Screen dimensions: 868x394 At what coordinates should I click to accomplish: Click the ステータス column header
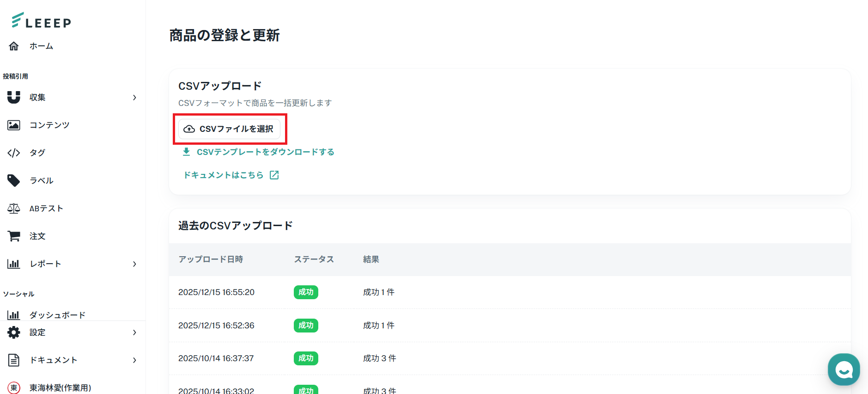314,259
